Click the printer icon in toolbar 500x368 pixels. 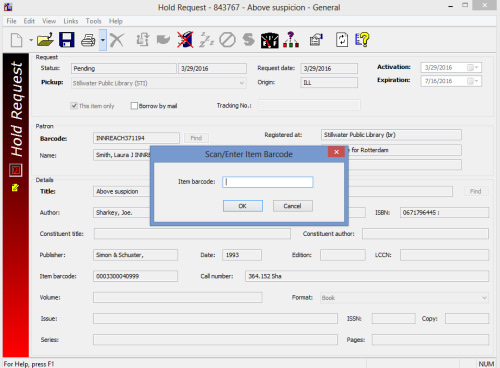pyautogui.click(x=88, y=40)
